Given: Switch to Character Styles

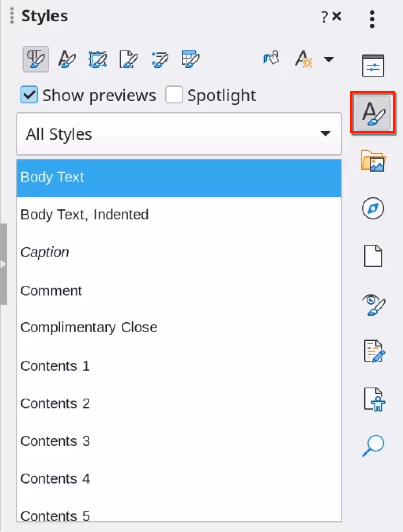Looking at the screenshot, I should [x=66, y=59].
